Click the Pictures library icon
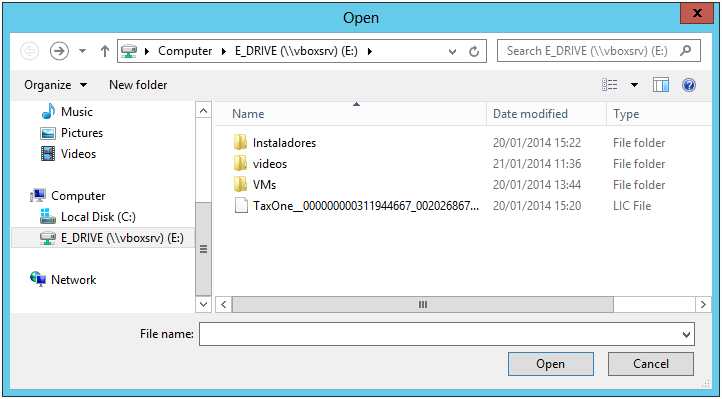Viewport: 722px width, 399px height. (48, 133)
